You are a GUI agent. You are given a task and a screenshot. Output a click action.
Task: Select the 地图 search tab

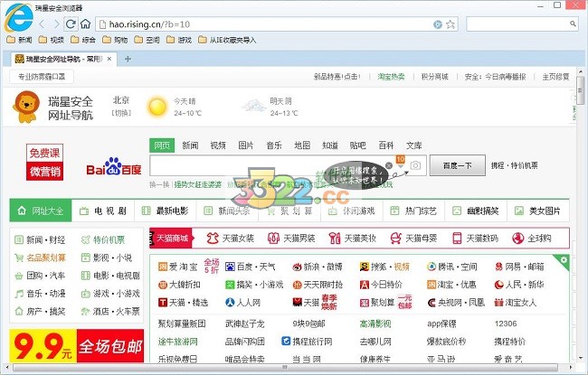coord(302,145)
